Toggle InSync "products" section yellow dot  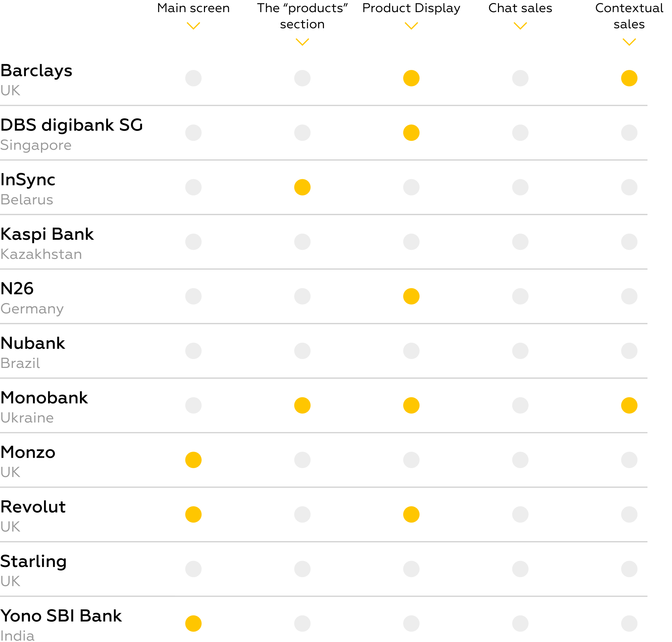tap(302, 187)
